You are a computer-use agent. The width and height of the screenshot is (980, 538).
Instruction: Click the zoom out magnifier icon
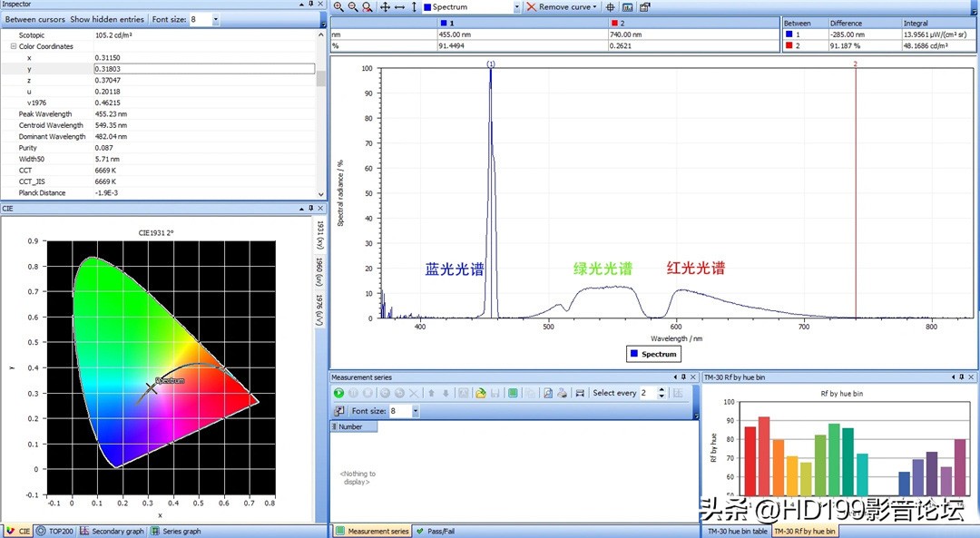pyautogui.click(x=353, y=7)
